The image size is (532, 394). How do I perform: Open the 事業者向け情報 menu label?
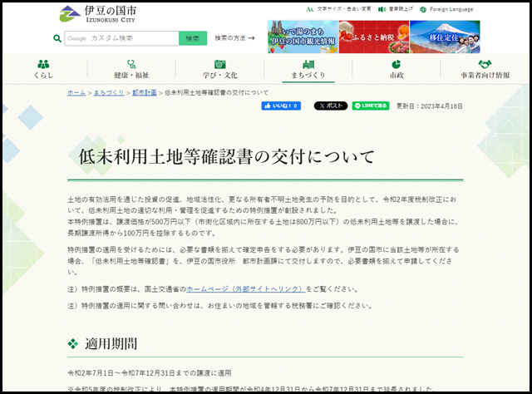coord(485,75)
